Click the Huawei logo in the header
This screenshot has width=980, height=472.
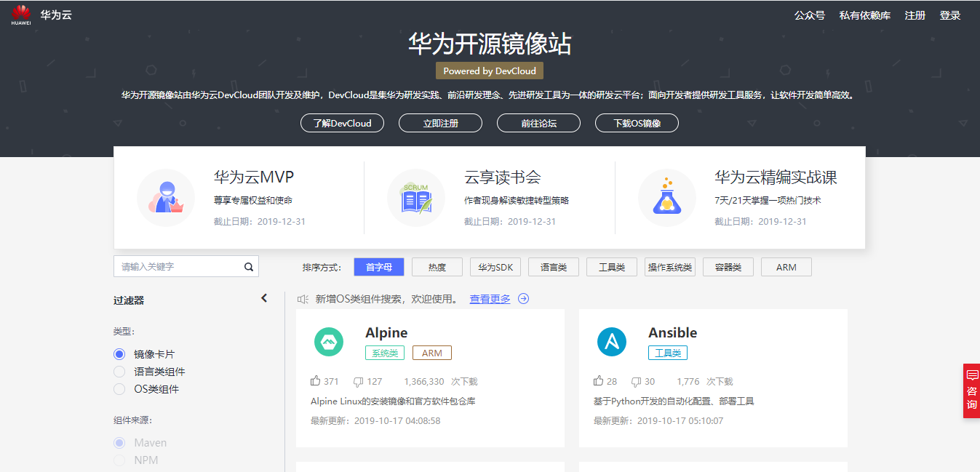point(21,15)
